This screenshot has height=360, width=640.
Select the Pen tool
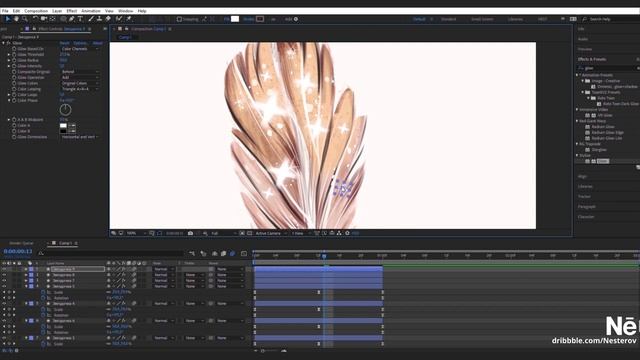tap(72, 19)
